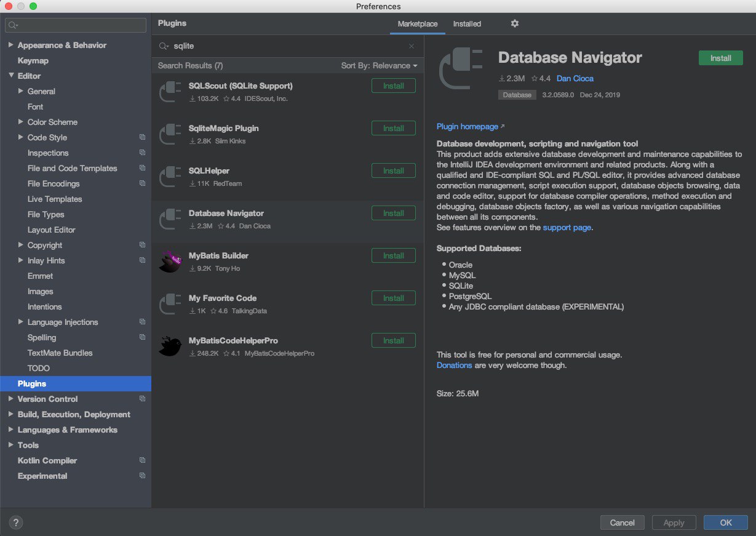Click project-level icon beside Inlay Hints
The image size is (756, 536).
pyautogui.click(x=142, y=260)
